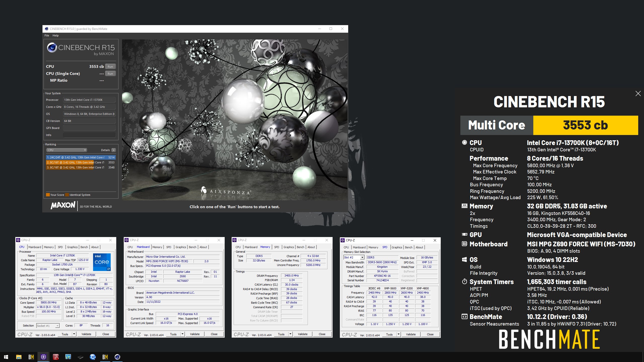Run the CPU (Single Core) benchmark

pos(110,74)
